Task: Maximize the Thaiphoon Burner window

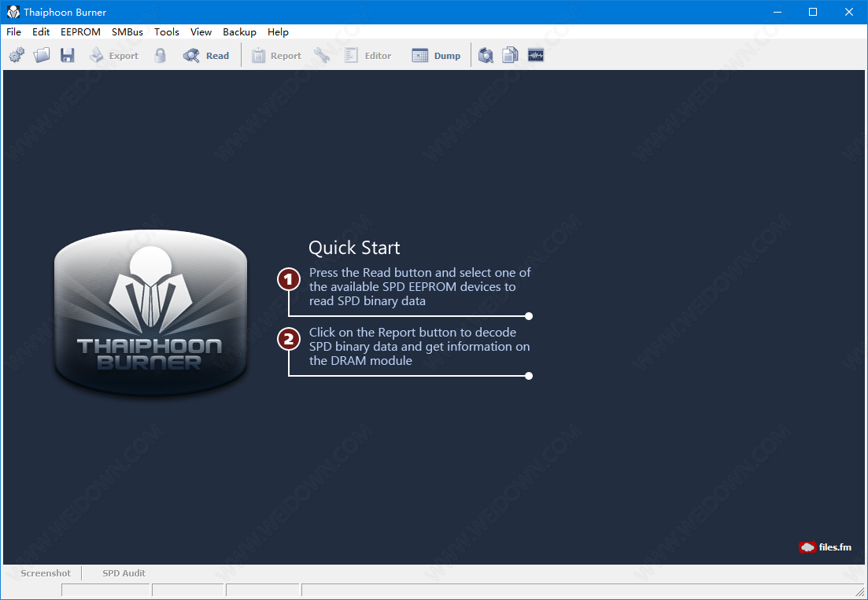Action: coord(813,12)
